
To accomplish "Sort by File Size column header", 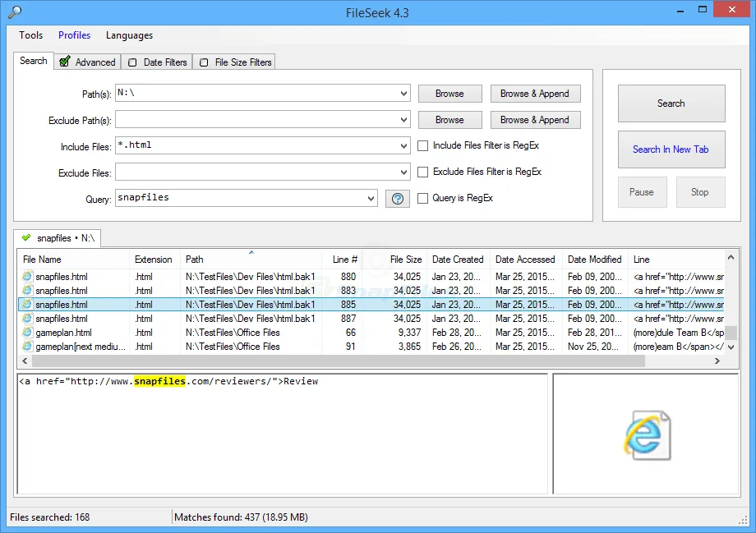I will coord(394,260).
